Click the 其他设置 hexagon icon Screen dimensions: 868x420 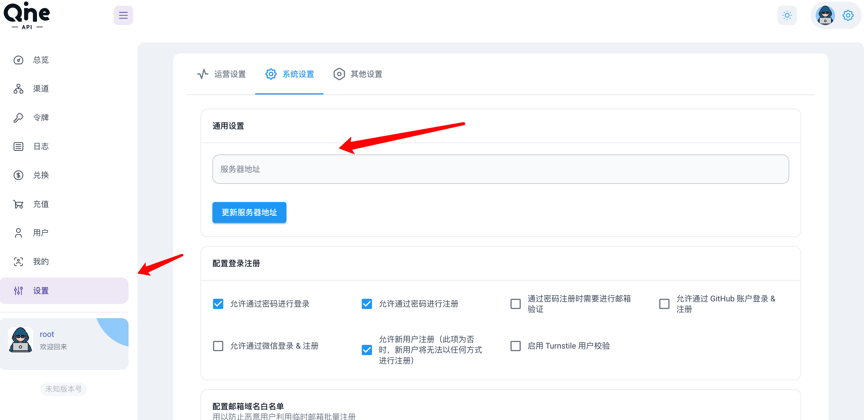[x=339, y=74]
